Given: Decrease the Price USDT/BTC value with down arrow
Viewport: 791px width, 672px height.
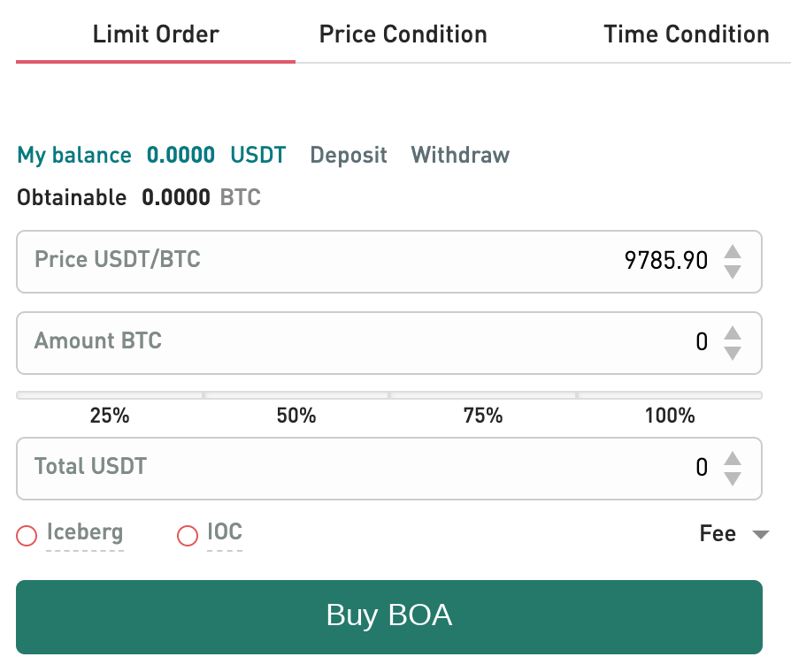Looking at the screenshot, I should [x=733, y=271].
